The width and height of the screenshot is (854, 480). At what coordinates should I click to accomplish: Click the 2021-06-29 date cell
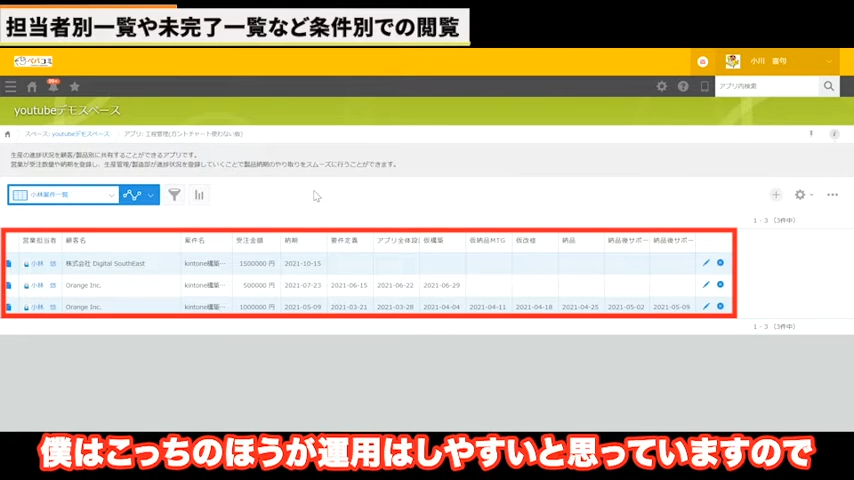click(x=442, y=285)
